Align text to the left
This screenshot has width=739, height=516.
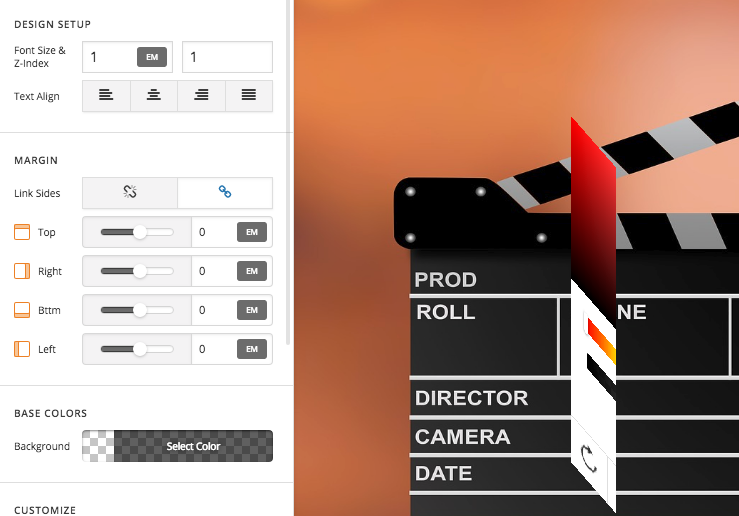point(106,96)
